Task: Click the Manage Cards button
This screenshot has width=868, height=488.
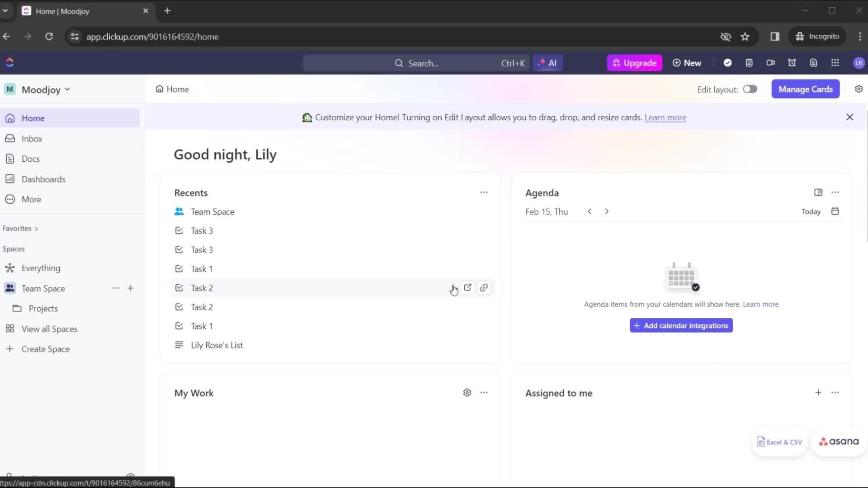Action: (806, 89)
